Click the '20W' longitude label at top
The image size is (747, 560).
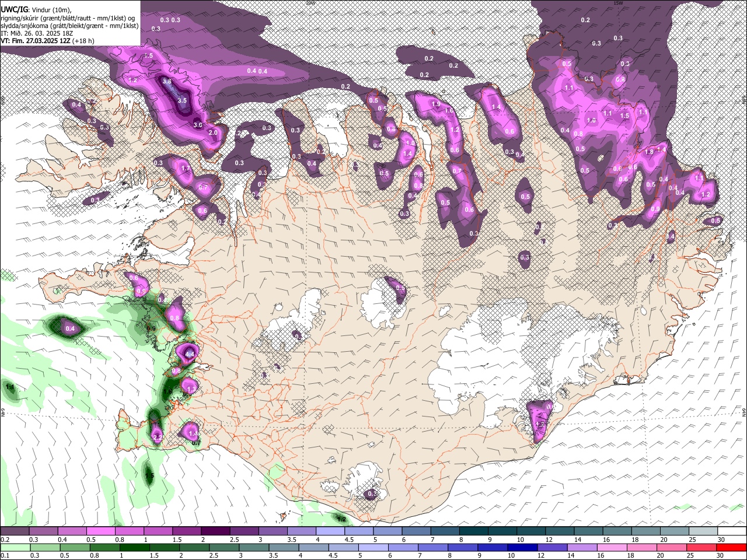tap(310, 2)
